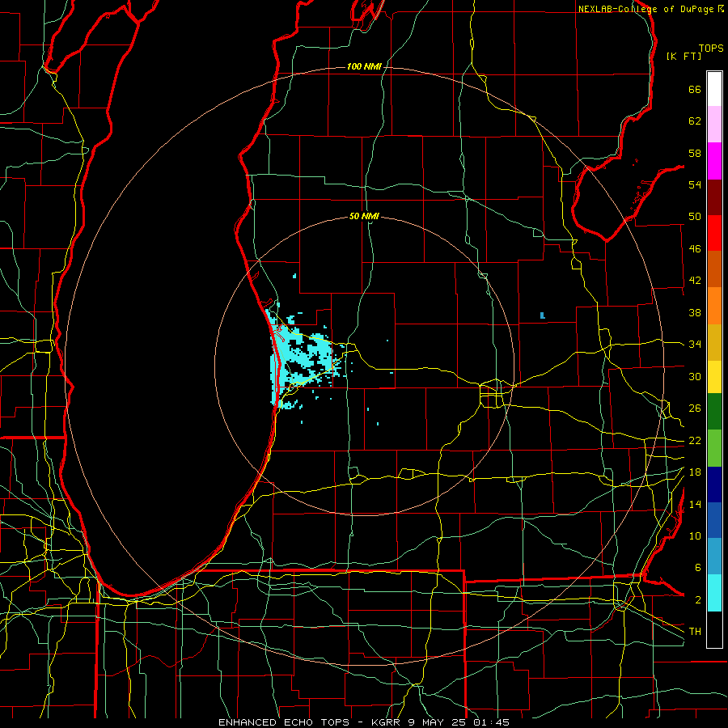Click the isolated blue echo pixel east of radar
Viewport: 728px width, 728px height.
click(x=542, y=315)
